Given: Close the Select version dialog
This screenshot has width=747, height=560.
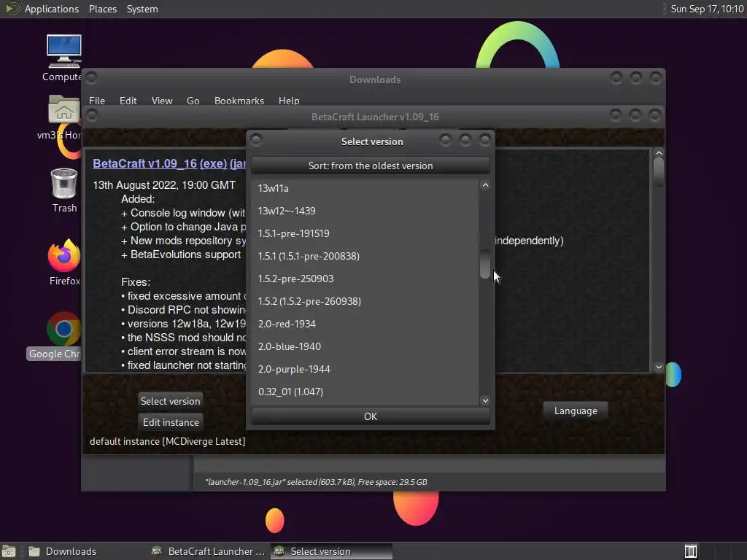Looking at the screenshot, I should [485, 139].
